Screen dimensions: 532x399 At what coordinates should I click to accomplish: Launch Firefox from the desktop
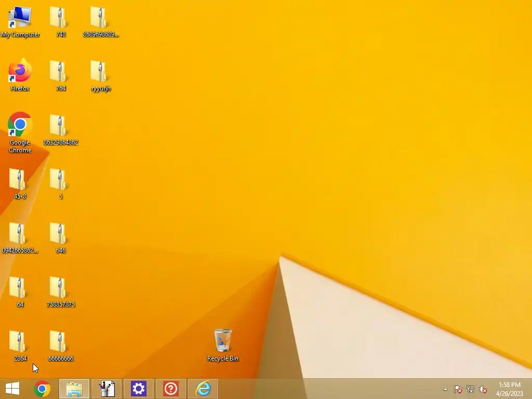20,75
